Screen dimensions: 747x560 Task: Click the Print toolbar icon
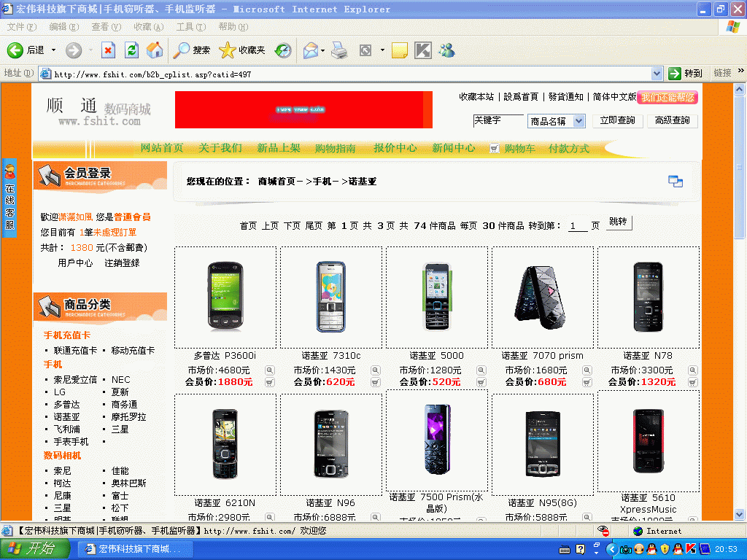(339, 50)
